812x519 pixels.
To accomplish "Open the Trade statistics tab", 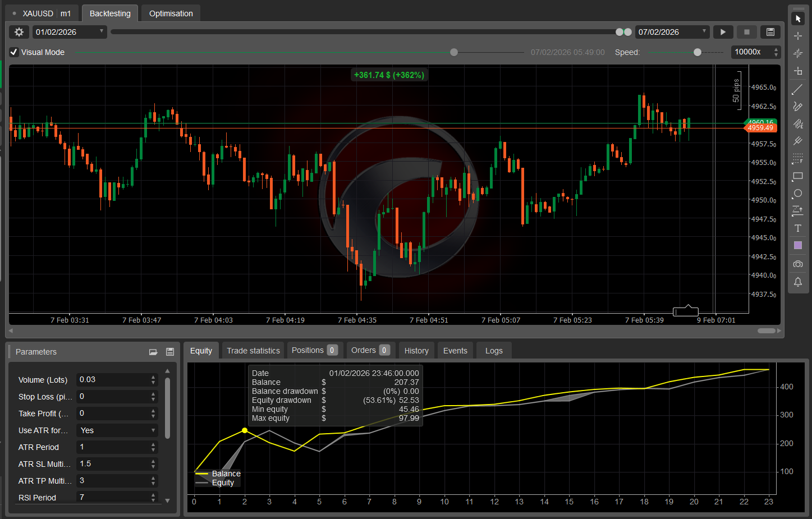I will 253,350.
